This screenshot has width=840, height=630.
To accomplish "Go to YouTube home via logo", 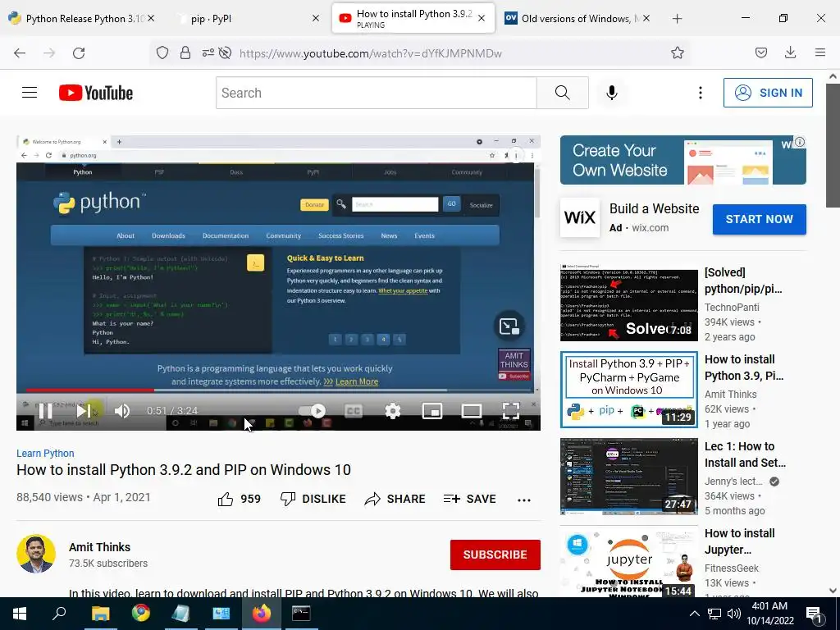I will click(96, 93).
